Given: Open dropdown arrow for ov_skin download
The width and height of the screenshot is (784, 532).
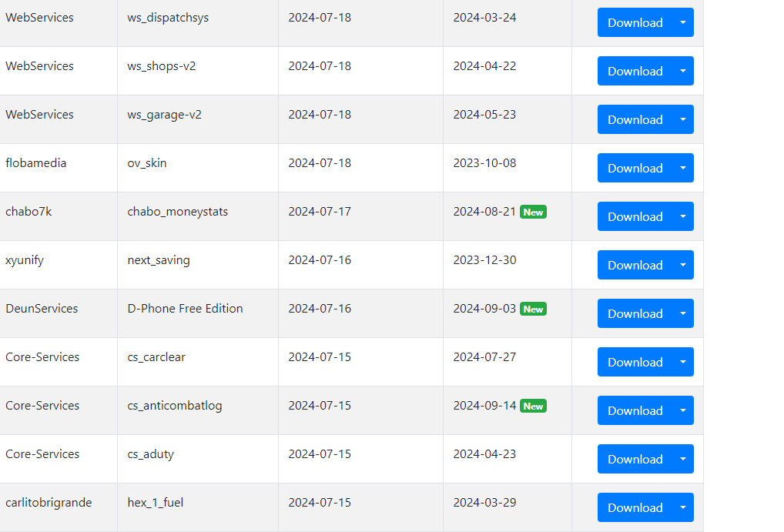Looking at the screenshot, I should pos(683,168).
